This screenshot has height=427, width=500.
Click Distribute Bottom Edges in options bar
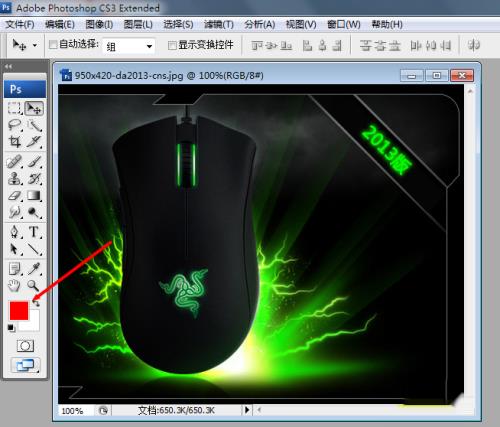[395, 45]
